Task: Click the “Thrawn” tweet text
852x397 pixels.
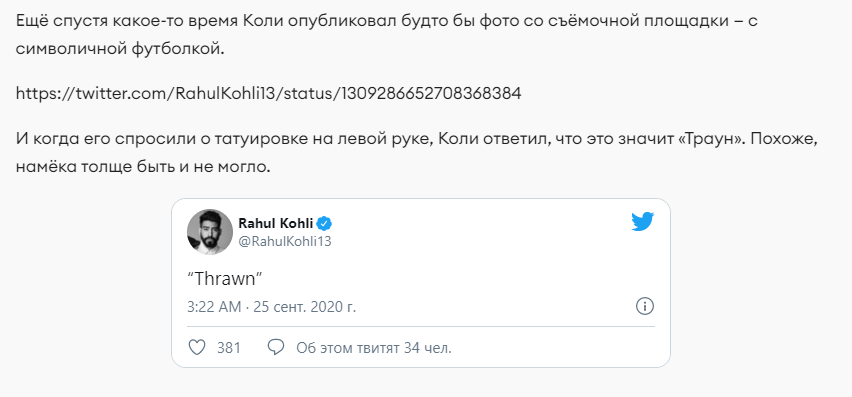Action: [225, 279]
